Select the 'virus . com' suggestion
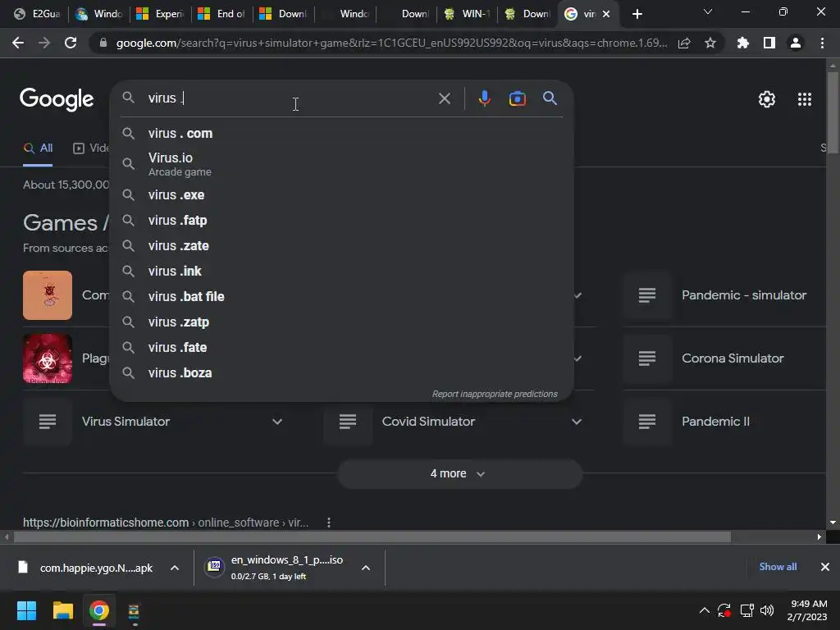 tap(341, 134)
